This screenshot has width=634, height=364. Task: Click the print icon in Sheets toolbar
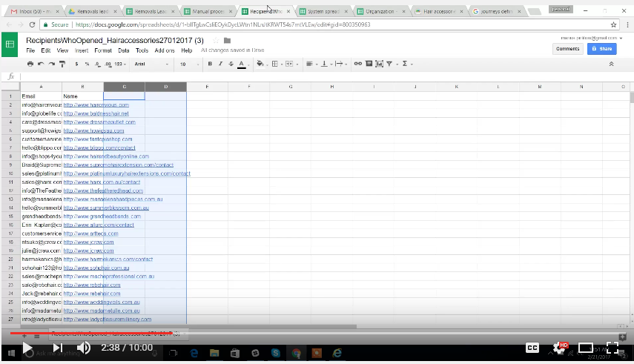click(30, 64)
